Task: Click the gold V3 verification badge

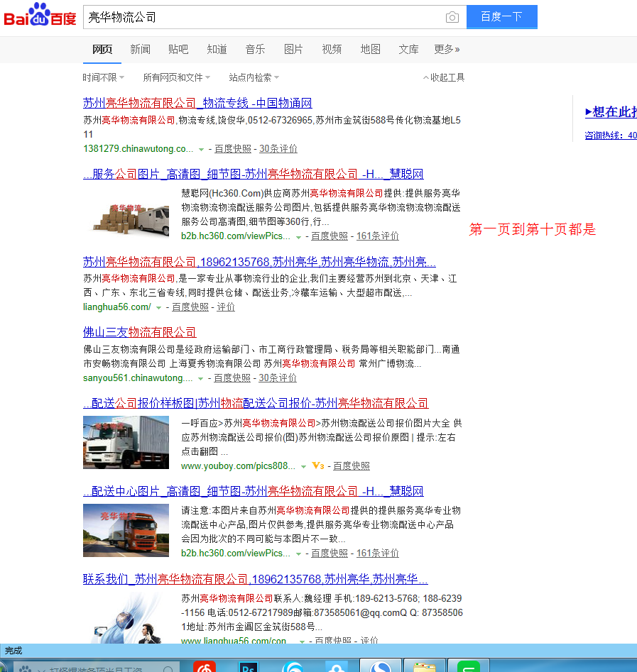Action: click(318, 466)
